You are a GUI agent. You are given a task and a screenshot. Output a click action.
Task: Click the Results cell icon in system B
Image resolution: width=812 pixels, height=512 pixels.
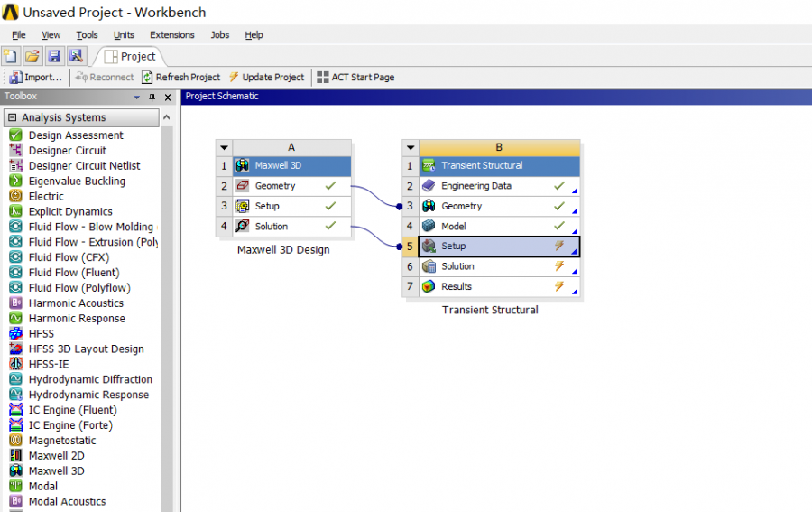tap(429, 287)
